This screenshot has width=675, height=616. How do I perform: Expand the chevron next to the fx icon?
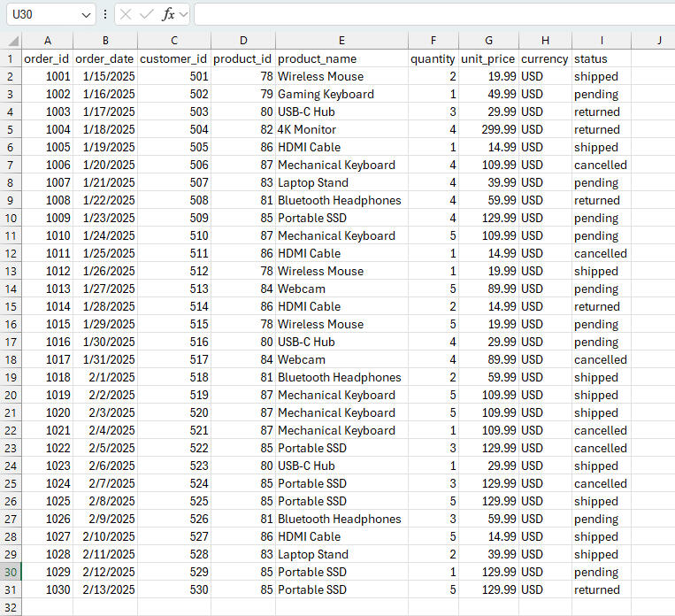pyautogui.click(x=183, y=15)
